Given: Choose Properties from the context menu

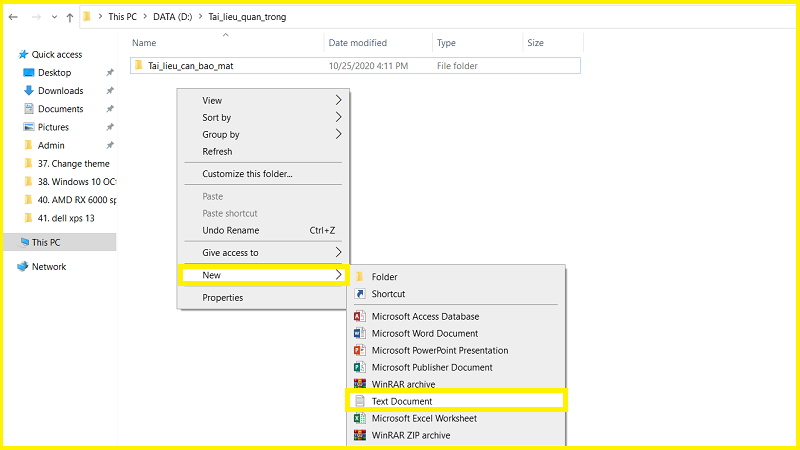Looking at the screenshot, I should click(x=263, y=297).
